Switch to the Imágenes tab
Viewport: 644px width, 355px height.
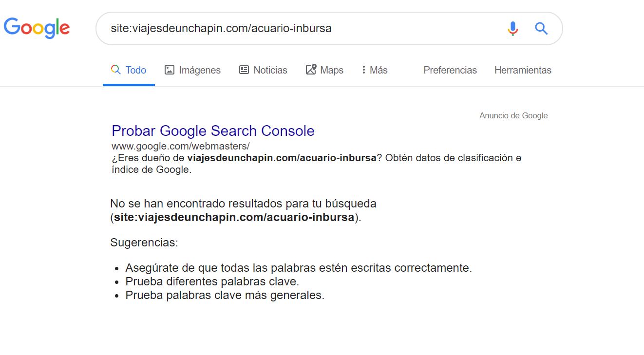pos(192,70)
